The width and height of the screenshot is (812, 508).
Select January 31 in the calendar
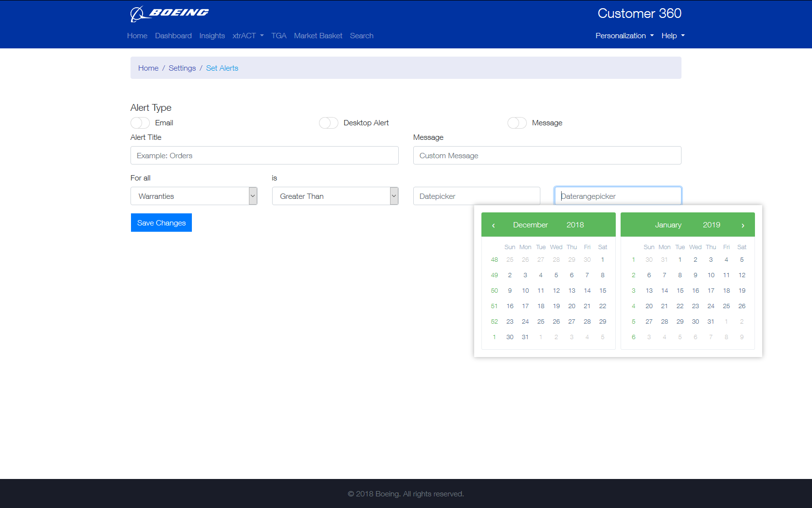click(x=711, y=322)
